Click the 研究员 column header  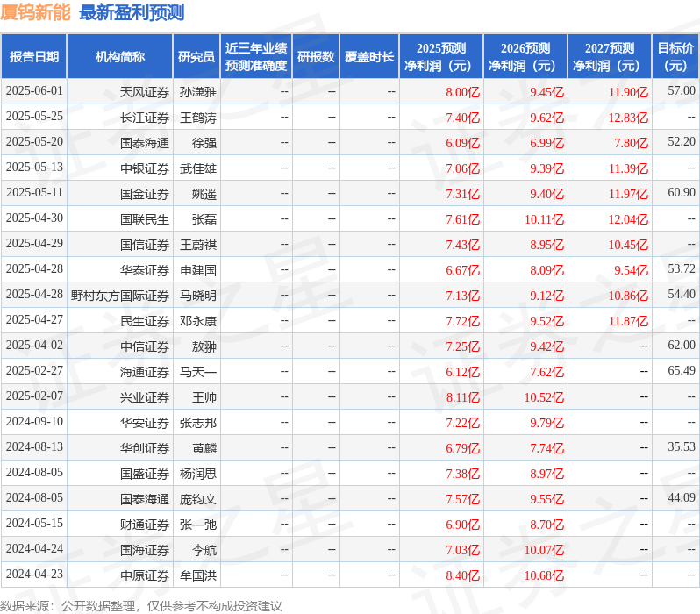196,57
